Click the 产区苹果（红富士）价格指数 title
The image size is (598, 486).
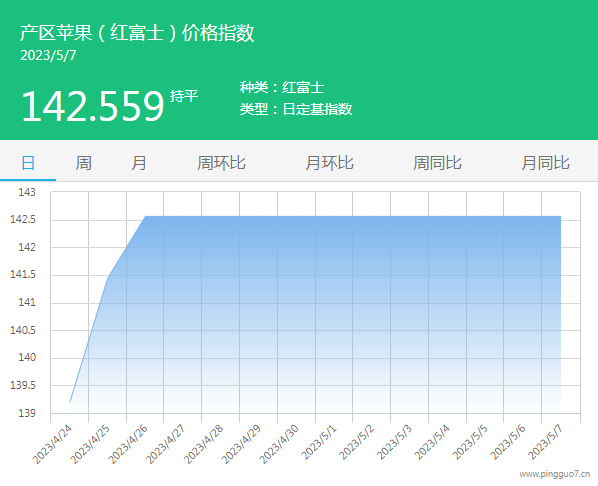pos(137,33)
